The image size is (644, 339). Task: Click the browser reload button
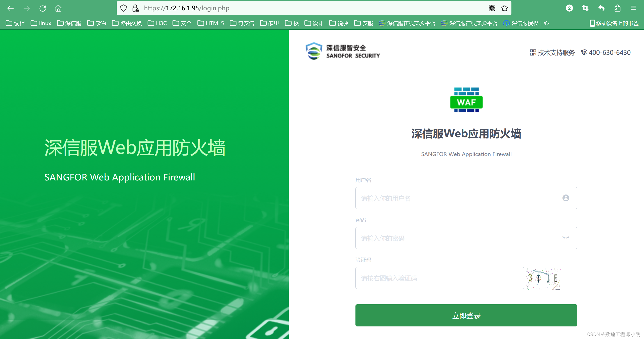tap(43, 8)
